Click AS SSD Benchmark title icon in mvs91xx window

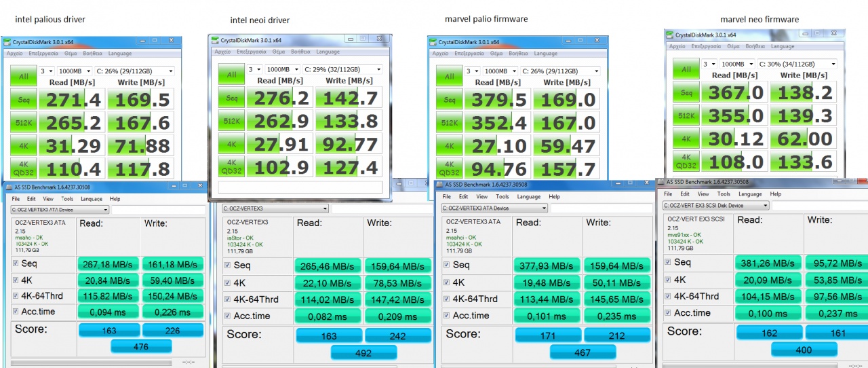661,182
